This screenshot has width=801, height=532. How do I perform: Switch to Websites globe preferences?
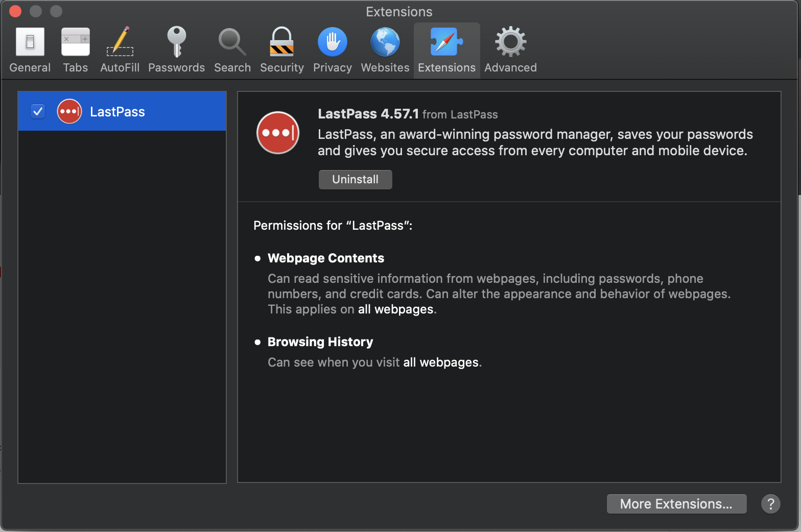coord(385,50)
